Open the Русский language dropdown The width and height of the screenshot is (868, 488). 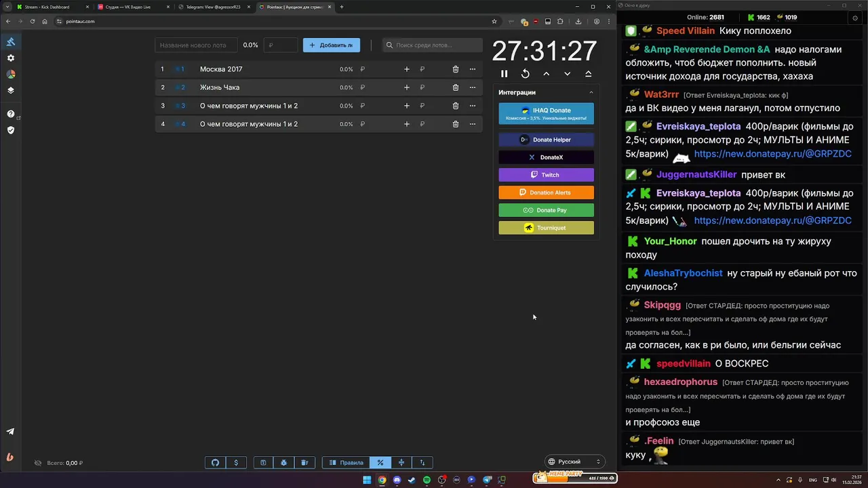pyautogui.click(x=575, y=462)
